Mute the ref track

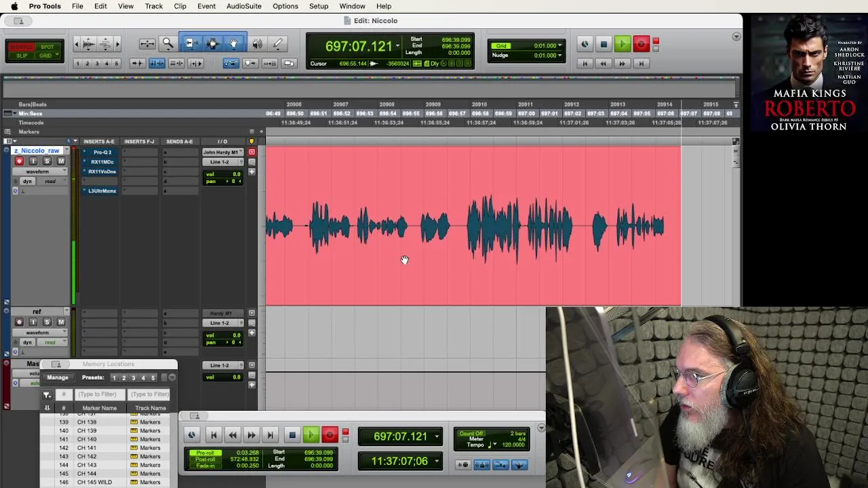[x=60, y=322]
